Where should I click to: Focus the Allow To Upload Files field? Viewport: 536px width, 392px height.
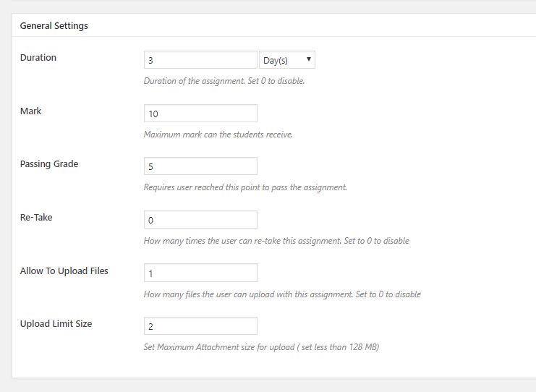point(200,273)
